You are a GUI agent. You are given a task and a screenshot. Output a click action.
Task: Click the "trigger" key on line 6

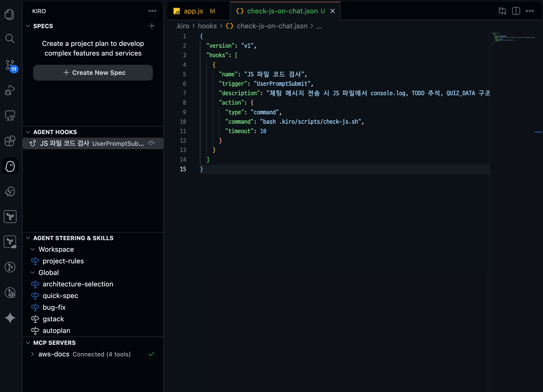[x=233, y=84]
